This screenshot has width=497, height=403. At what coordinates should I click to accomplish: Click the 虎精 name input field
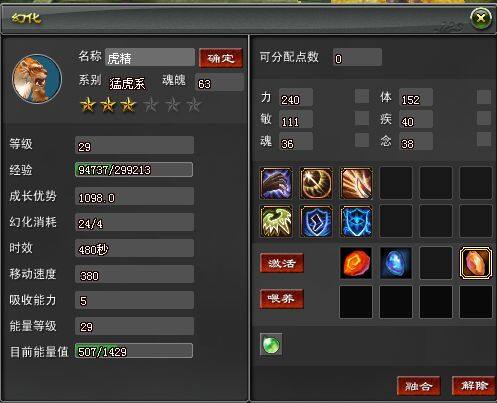[x=150, y=57]
